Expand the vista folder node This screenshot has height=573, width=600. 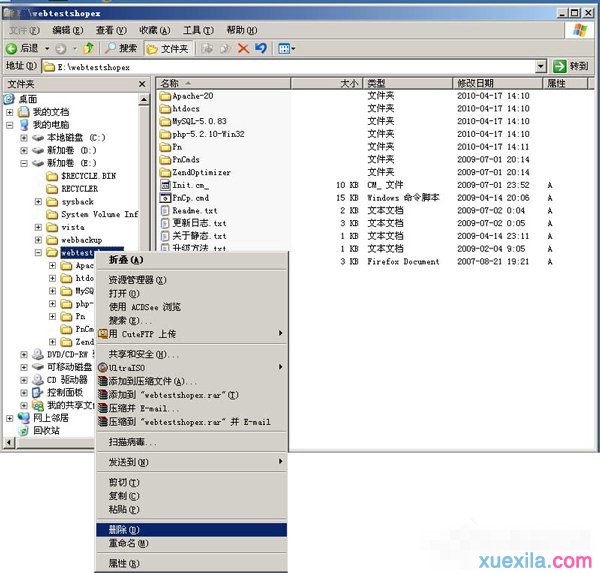click(x=38, y=227)
